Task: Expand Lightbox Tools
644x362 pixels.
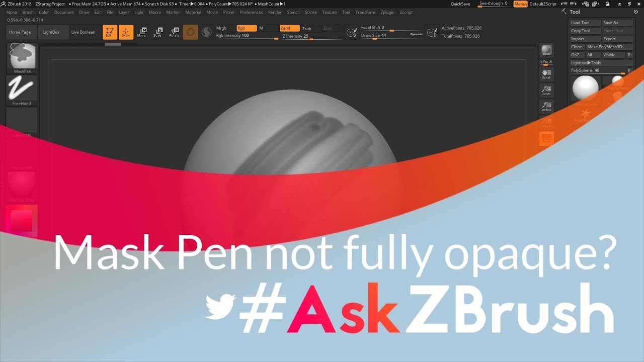Action: click(602, 63)
